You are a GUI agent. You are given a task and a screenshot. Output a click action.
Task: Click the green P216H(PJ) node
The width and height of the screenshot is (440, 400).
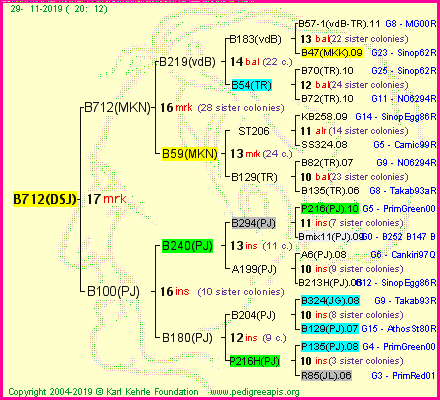[255, 361]
